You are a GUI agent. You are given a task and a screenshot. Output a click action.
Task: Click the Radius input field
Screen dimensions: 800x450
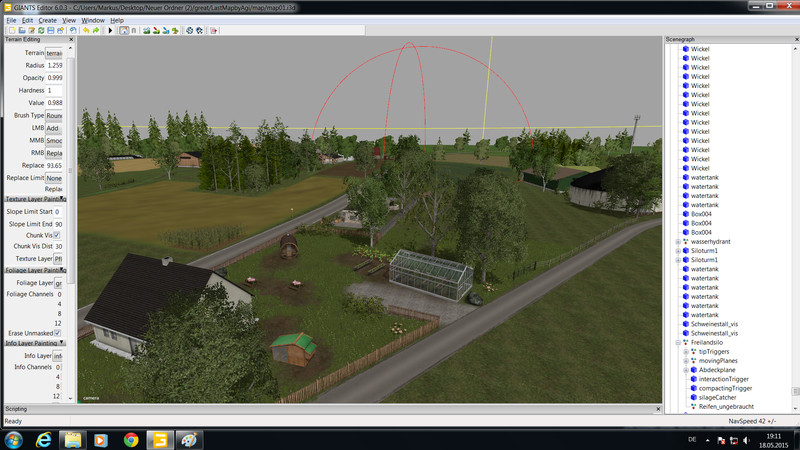coord(55,65)
